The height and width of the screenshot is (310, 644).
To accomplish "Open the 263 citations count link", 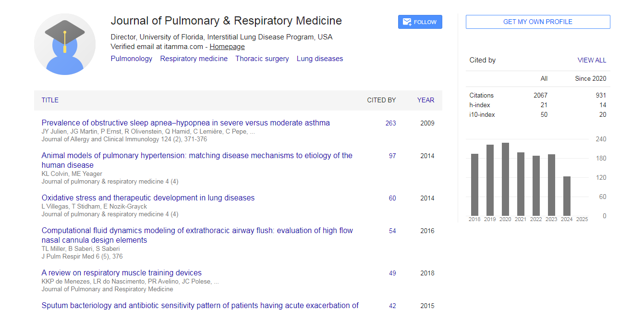I will [x=390, y=123].
